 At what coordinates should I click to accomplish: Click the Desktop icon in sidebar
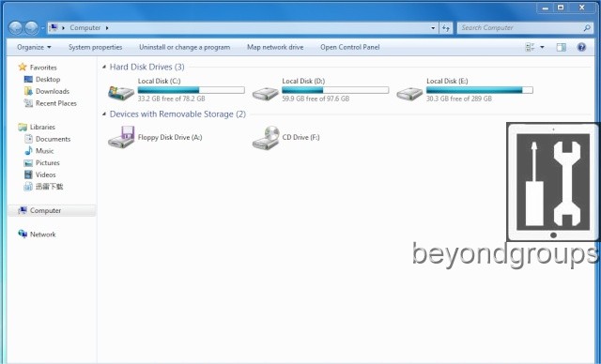click(x=28, y=79)
